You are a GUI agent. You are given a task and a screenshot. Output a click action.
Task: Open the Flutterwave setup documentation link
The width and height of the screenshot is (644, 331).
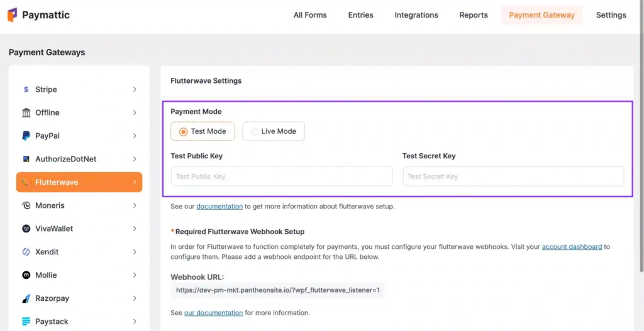[x=219, y=206]
